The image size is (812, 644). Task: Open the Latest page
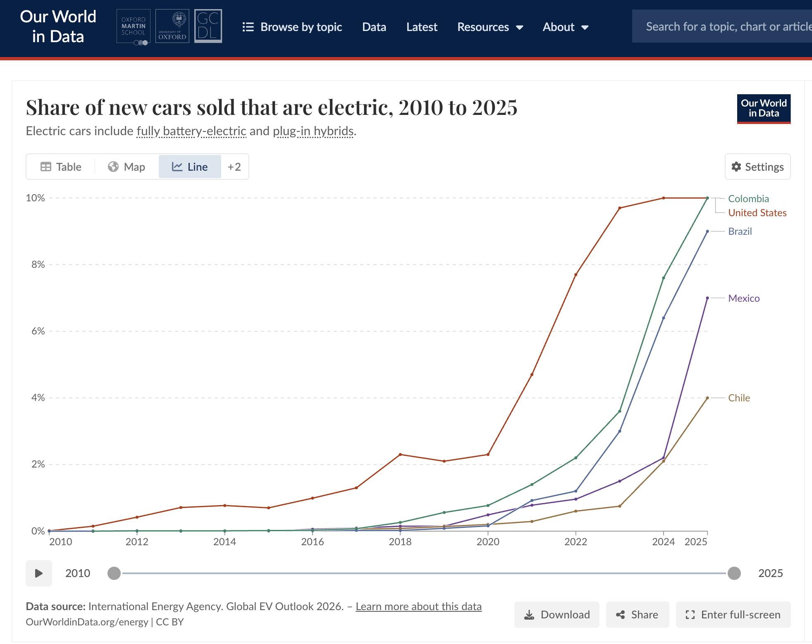[422, 27]
